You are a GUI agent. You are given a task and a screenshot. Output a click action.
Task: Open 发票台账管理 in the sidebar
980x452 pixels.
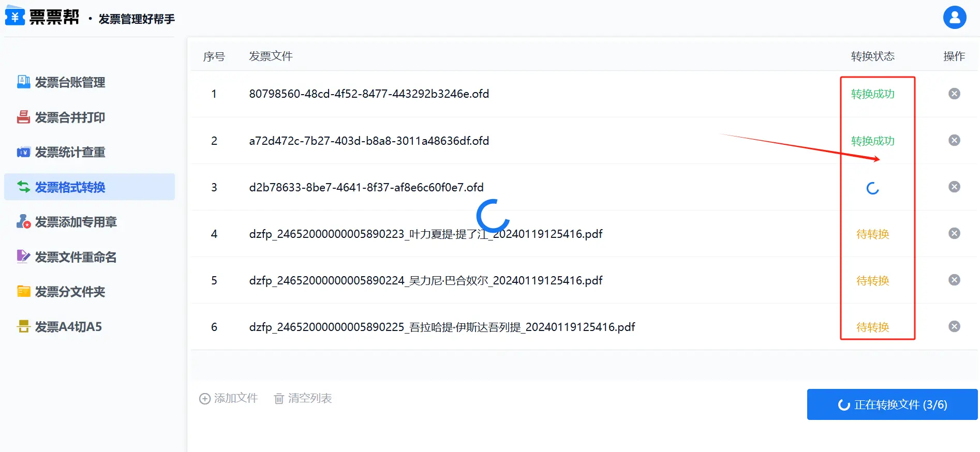pos(70,82)
